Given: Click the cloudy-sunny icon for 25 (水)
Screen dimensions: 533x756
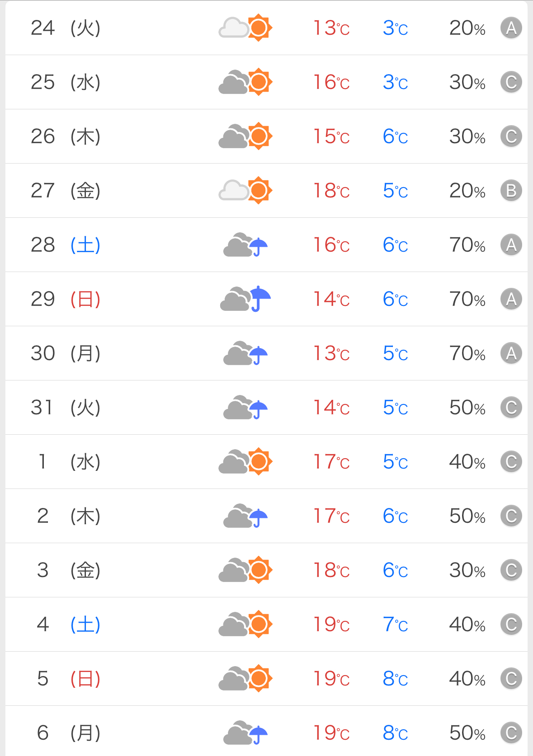Looking at the screenshot, I should (245, 82).
